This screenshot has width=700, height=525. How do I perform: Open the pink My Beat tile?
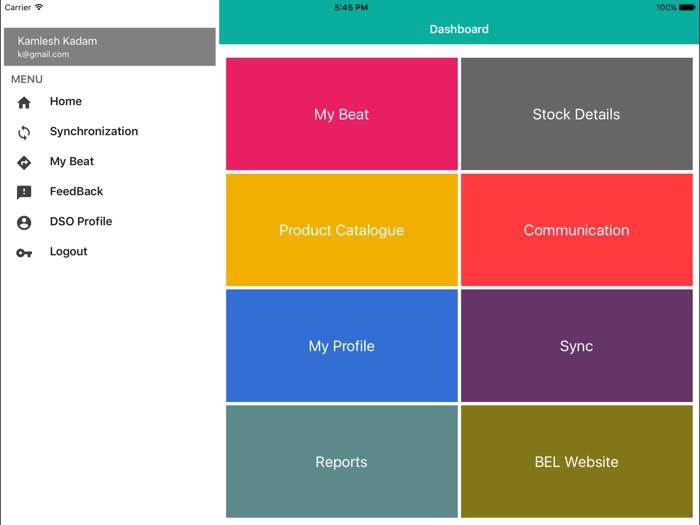click(x=341, y=114)
